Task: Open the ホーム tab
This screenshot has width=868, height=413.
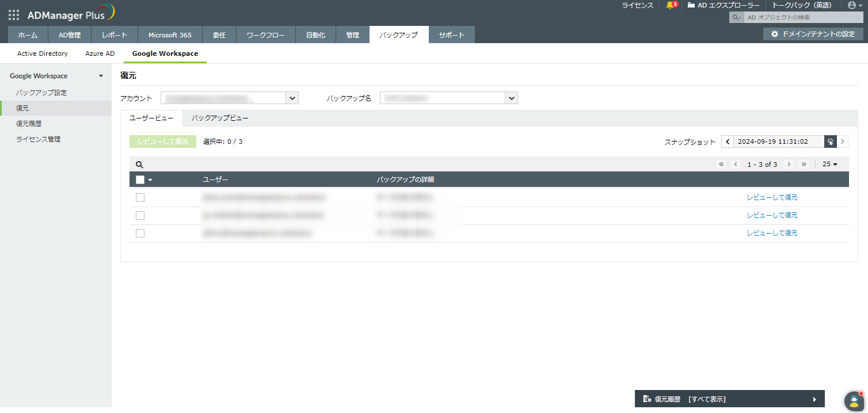Action: [x=28, y=35]
